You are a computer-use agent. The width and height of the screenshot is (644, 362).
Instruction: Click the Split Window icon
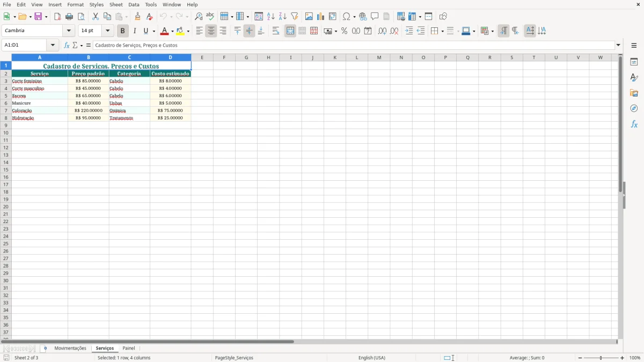(x=428, y=17)
